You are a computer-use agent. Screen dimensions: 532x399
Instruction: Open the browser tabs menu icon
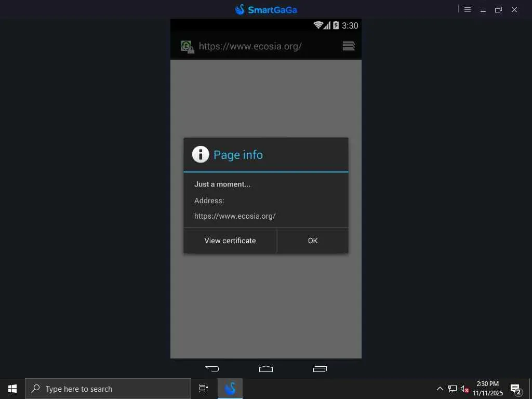click(349, 46)
